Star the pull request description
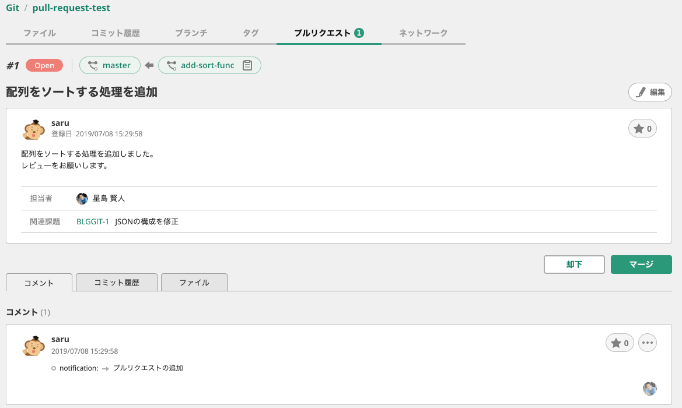This screenshot has height=408, width=682. (641, 129)
